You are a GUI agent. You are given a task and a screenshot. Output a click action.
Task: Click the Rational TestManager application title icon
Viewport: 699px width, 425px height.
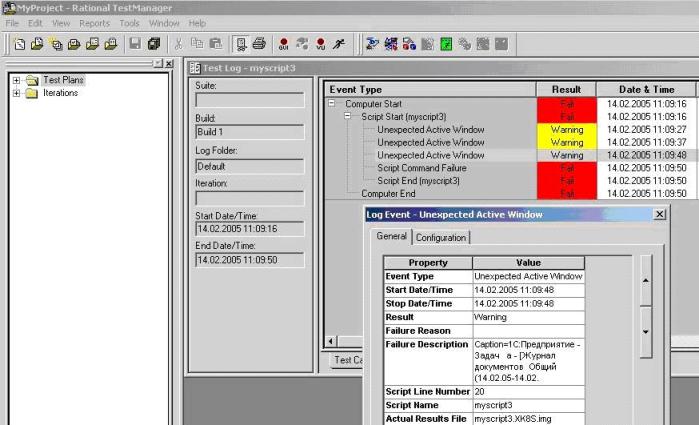point(8,8)
